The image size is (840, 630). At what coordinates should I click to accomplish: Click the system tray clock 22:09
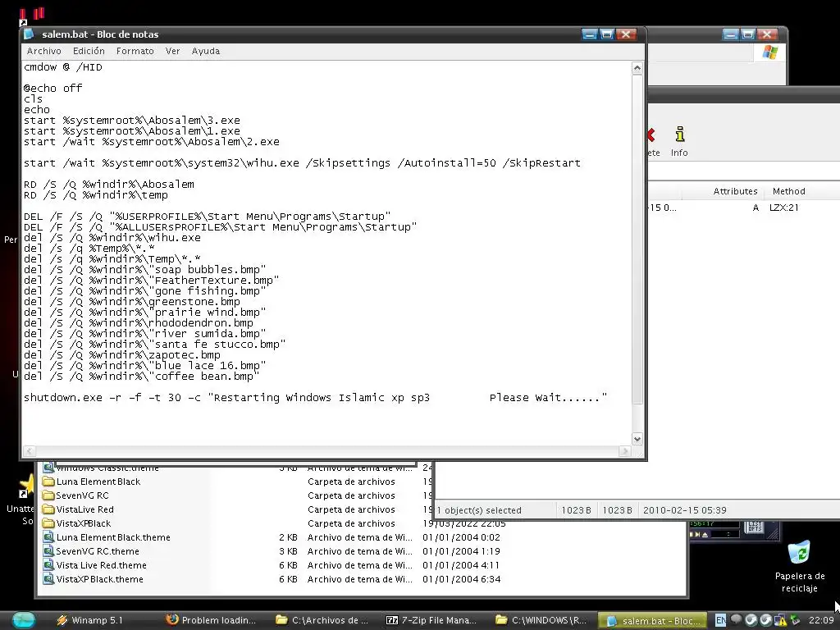click(820, 620)
